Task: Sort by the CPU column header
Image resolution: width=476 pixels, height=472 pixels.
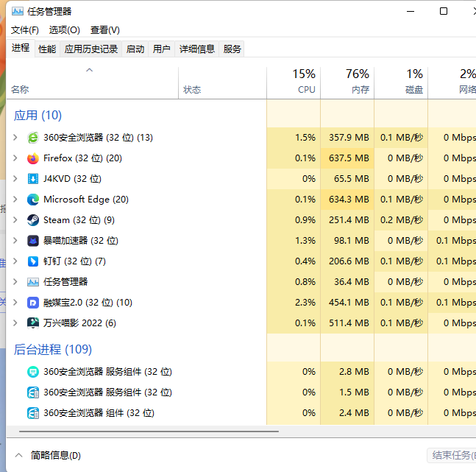Action: point(294,83)
